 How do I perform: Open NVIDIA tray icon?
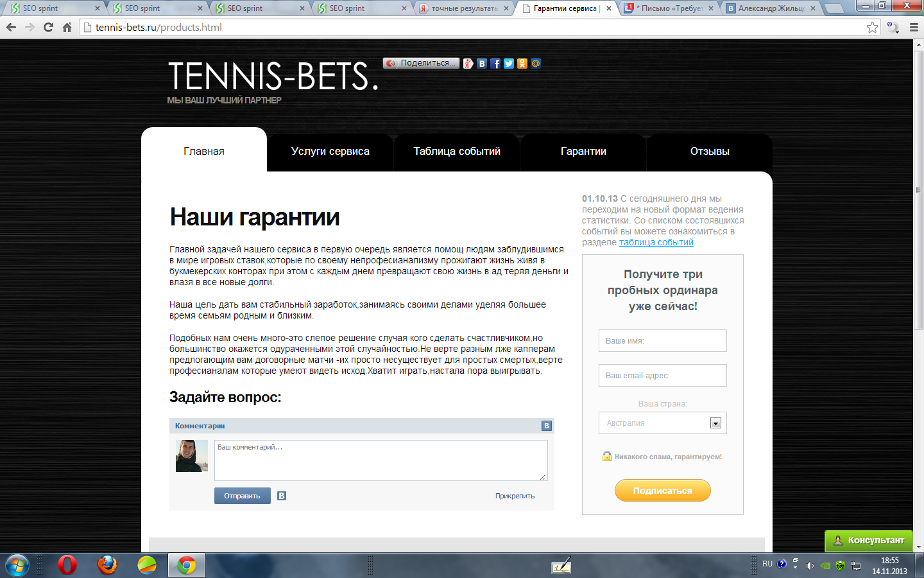point(825,566)
